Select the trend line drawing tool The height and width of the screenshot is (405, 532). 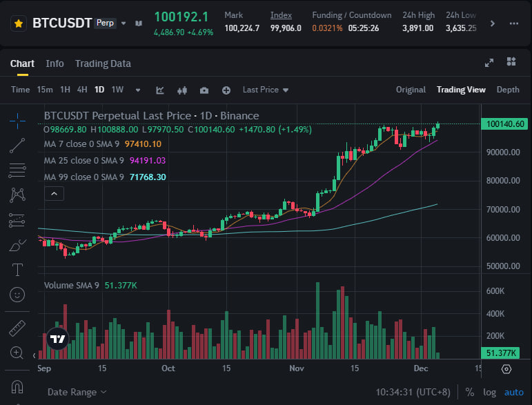click(17, 146)
